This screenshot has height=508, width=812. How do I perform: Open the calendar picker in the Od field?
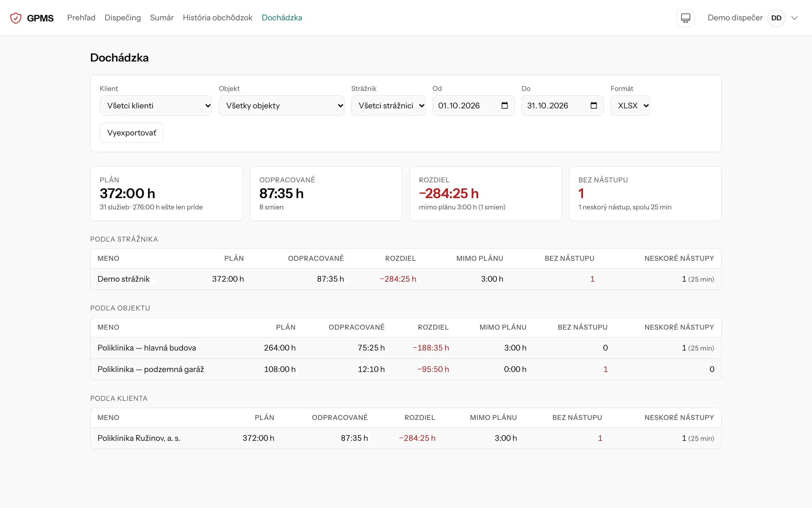pyautogui.click(x=505, y=106)
